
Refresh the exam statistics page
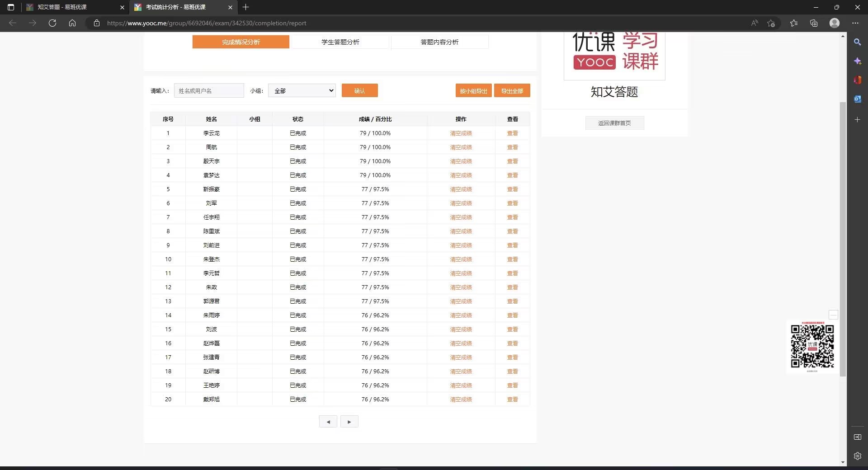(52, 23)
